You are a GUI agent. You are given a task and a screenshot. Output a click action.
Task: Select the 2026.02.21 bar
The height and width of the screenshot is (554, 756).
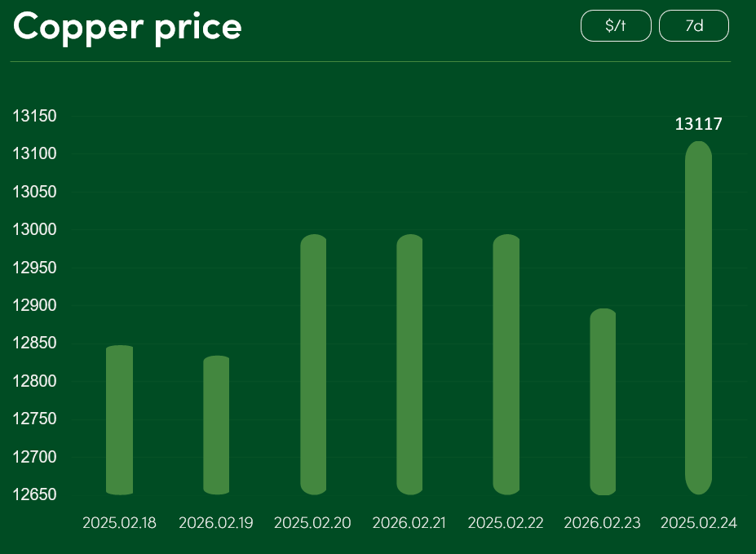click(409, 365)
